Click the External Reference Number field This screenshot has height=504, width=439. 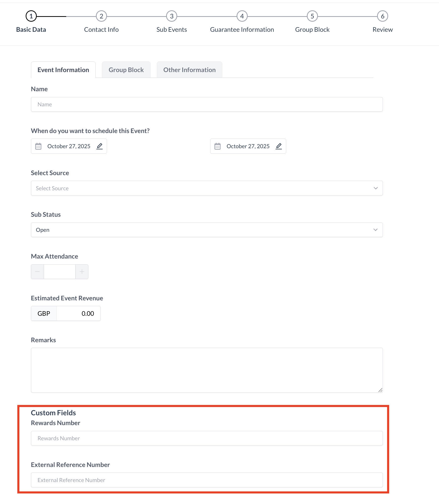pos(206,480)
